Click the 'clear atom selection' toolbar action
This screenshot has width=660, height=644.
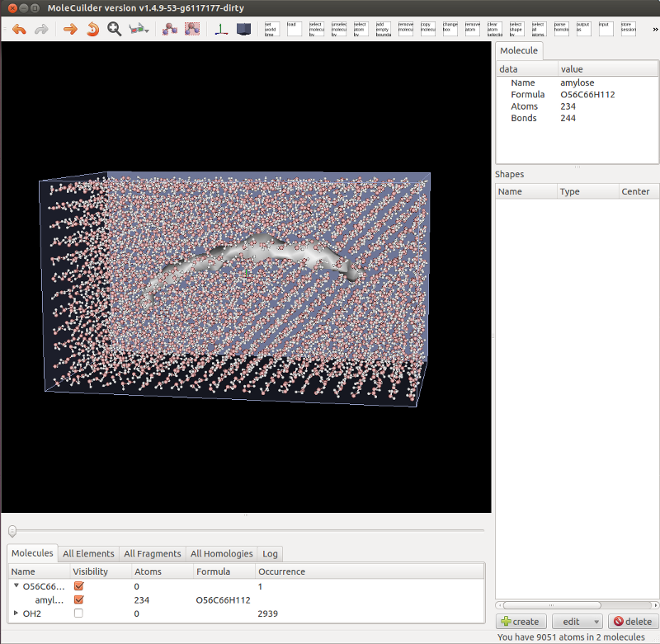click(x=494, y=29)
